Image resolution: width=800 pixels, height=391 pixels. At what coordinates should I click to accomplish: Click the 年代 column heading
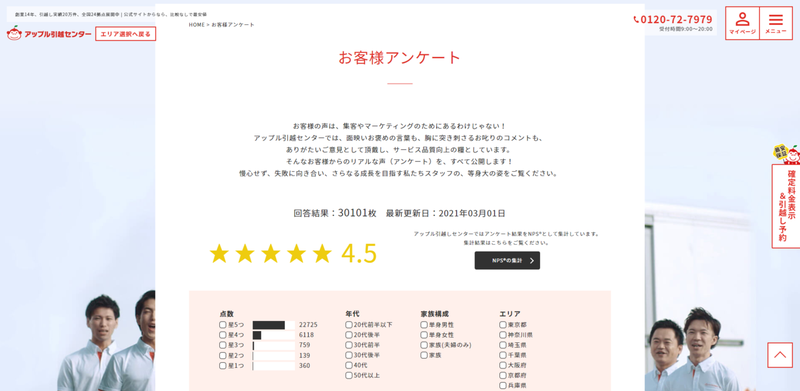353,313
